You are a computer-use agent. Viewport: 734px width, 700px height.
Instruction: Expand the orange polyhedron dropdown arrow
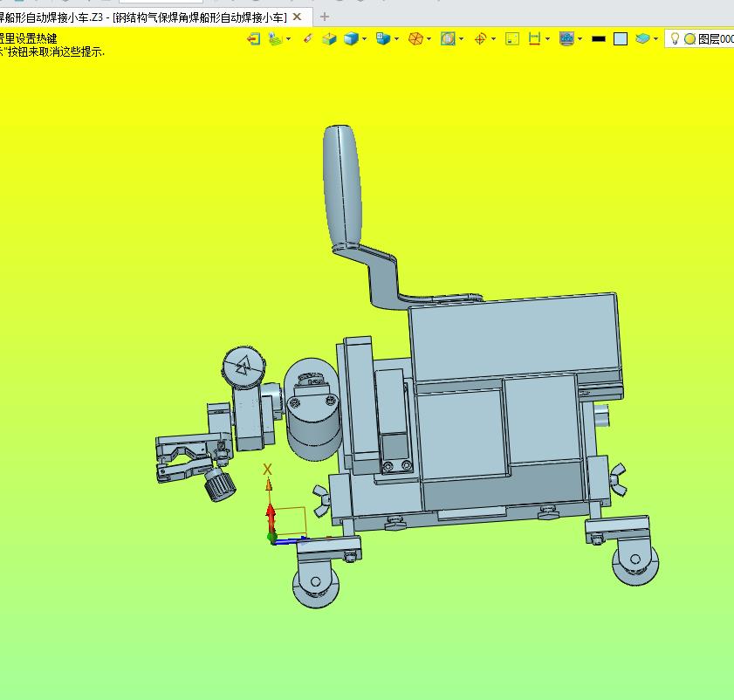tap(429, 39)
